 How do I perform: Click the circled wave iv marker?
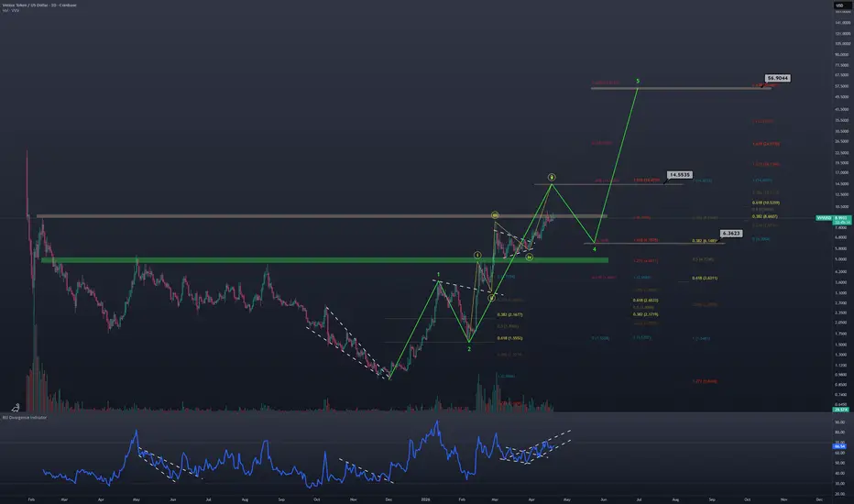[x=529, y=257]
